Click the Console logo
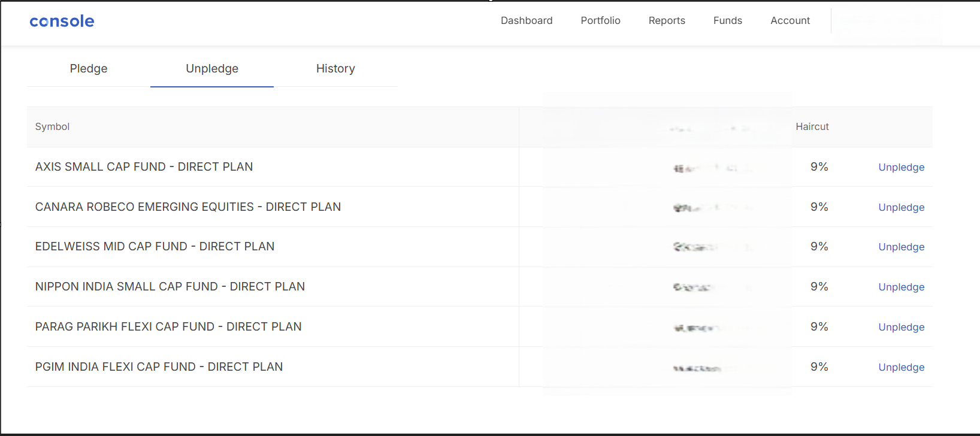980x436 pixels. pyautogui.click(x=62, y=22)
